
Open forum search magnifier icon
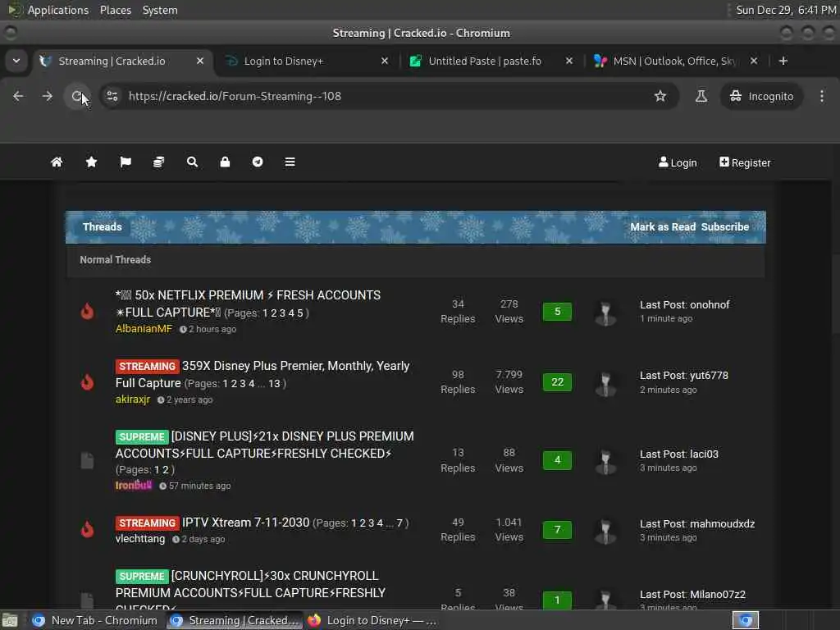pyautogui.click(x=192, y=162)
